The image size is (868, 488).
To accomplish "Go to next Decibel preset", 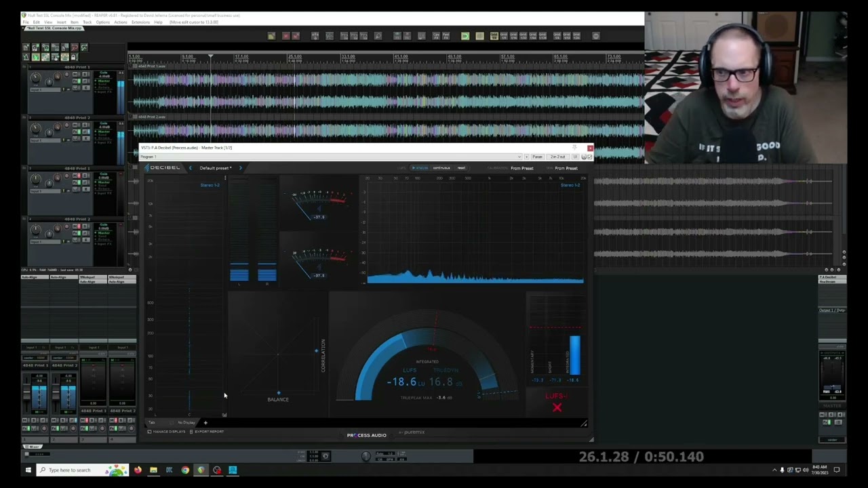I will coord(240,168).
